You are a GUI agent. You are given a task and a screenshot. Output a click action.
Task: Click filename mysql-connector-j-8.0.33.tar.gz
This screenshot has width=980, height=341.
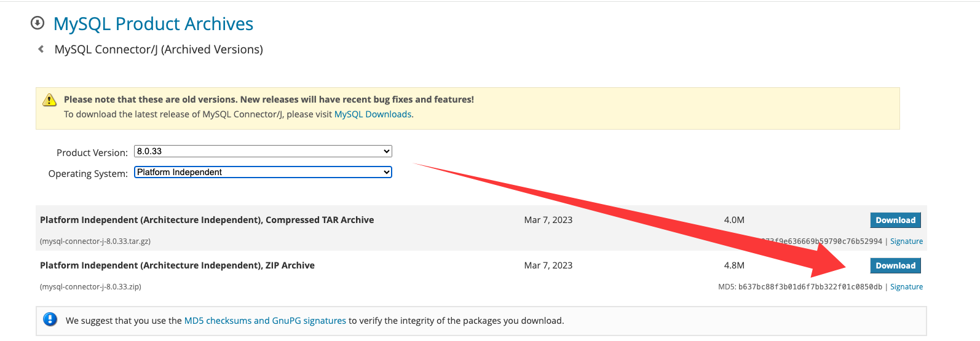(x=95, y=241)
